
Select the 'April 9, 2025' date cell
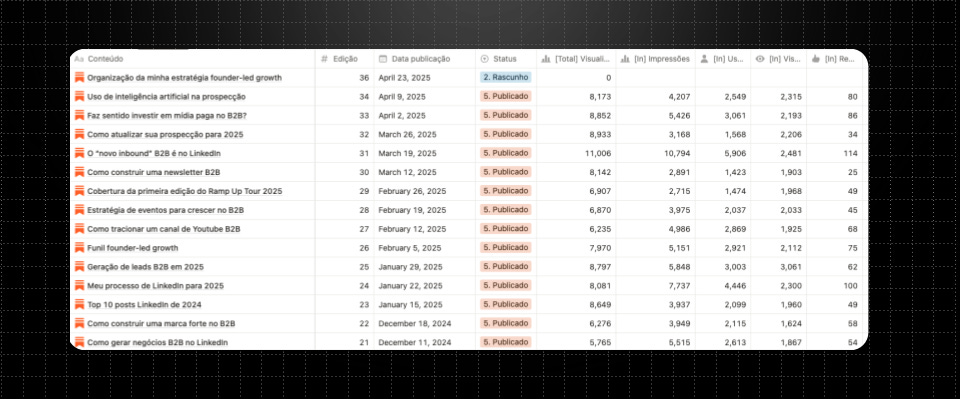click(424, 97)
